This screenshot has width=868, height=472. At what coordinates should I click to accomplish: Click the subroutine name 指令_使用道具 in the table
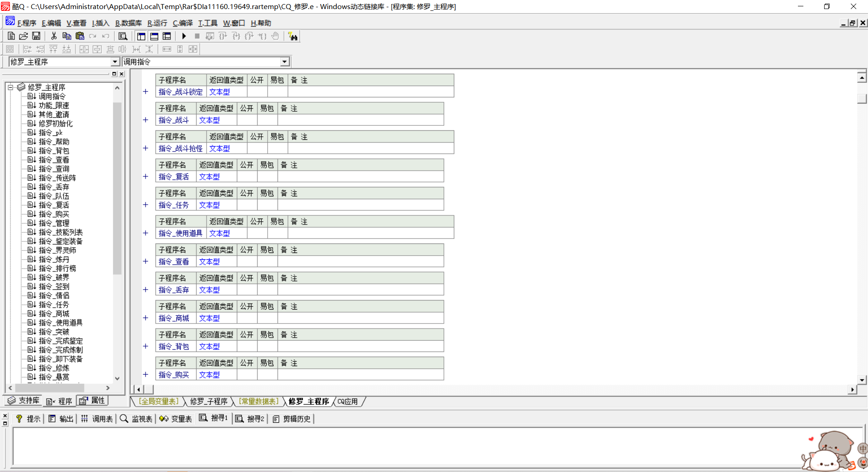click(180, 234)
